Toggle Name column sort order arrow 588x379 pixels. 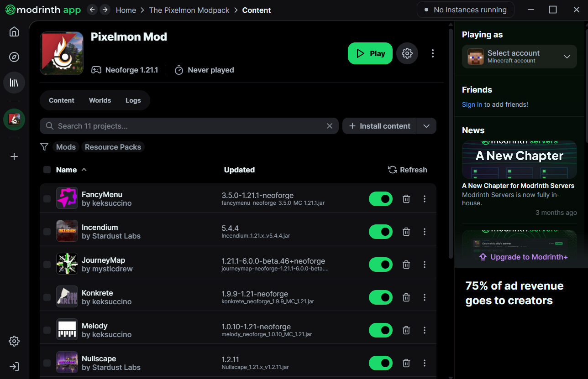(x=84, y=170)
